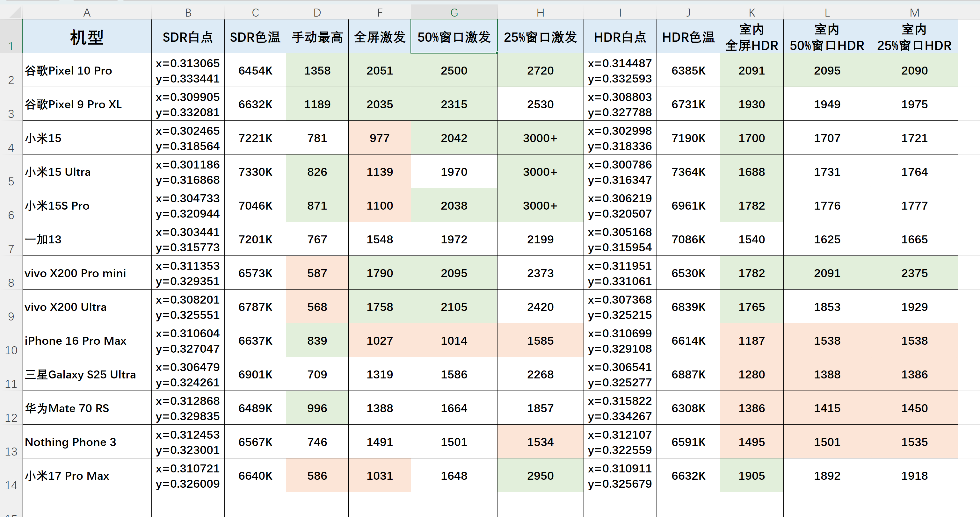The width and height of the screenshot is (980, 517).
Task: Select row 14 header
Action: (x=11, y=475)
